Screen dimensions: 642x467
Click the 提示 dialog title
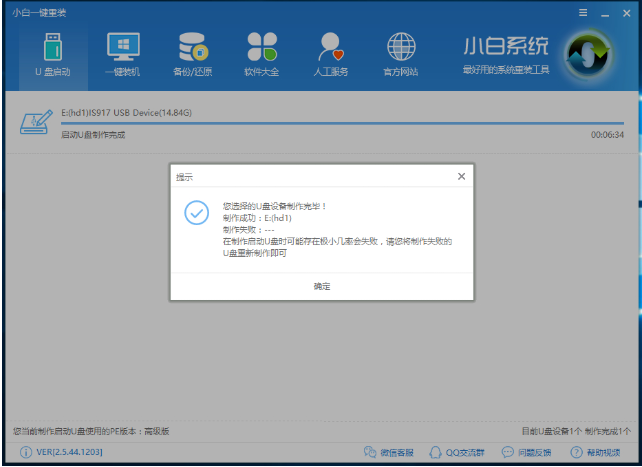(x=184, y=177)
